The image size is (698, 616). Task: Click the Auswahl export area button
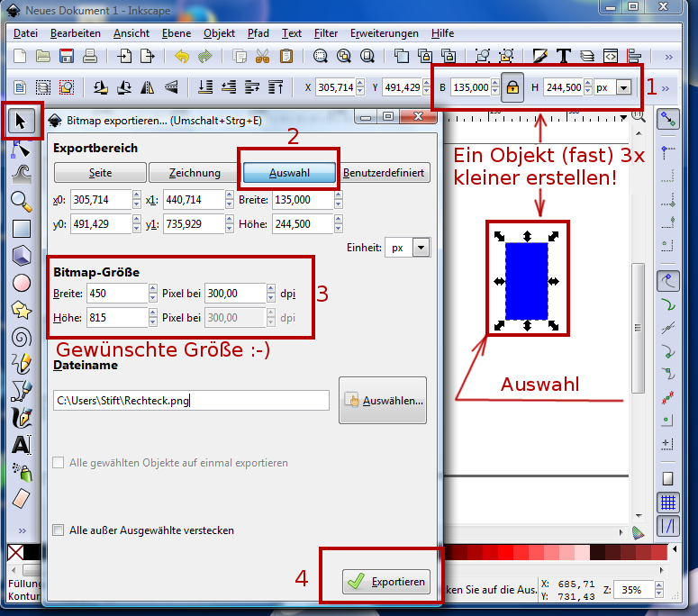pyautogui.click(x=289, y=173)
